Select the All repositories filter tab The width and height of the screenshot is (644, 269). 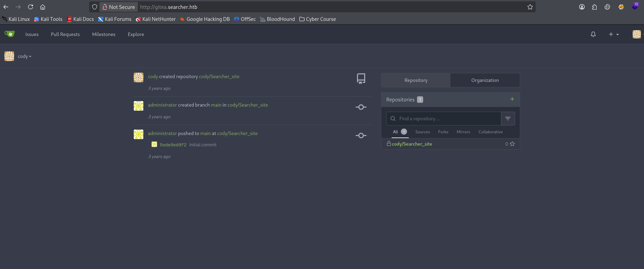point(399,132)
